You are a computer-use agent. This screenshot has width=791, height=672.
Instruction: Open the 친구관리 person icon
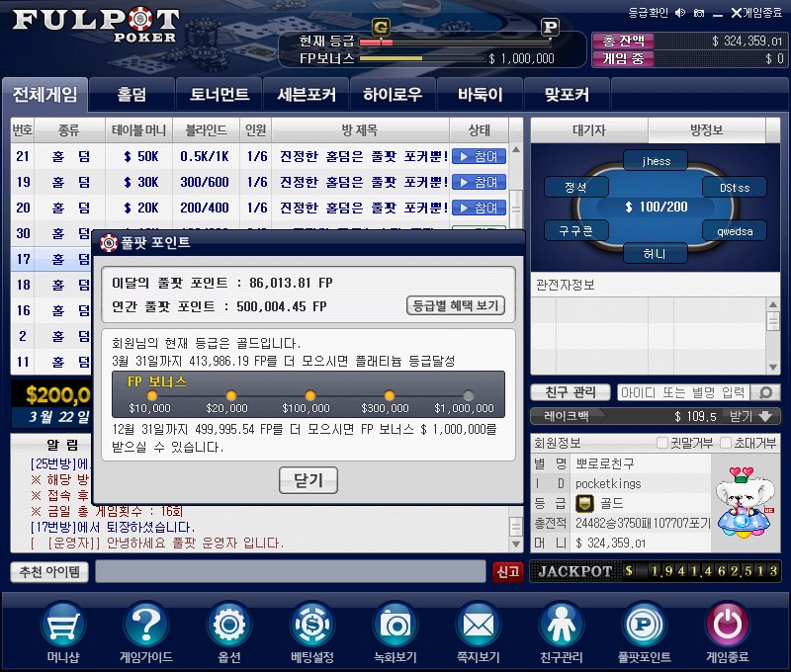561,626
